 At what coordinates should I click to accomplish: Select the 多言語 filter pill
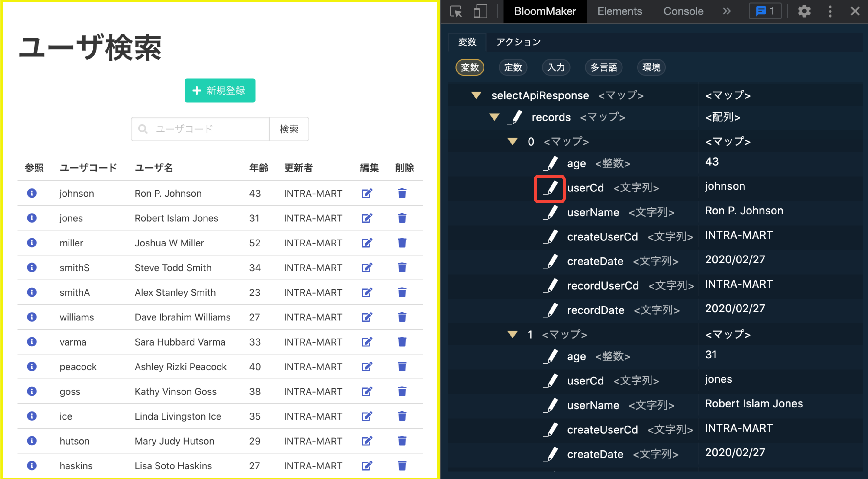(603, 67)
